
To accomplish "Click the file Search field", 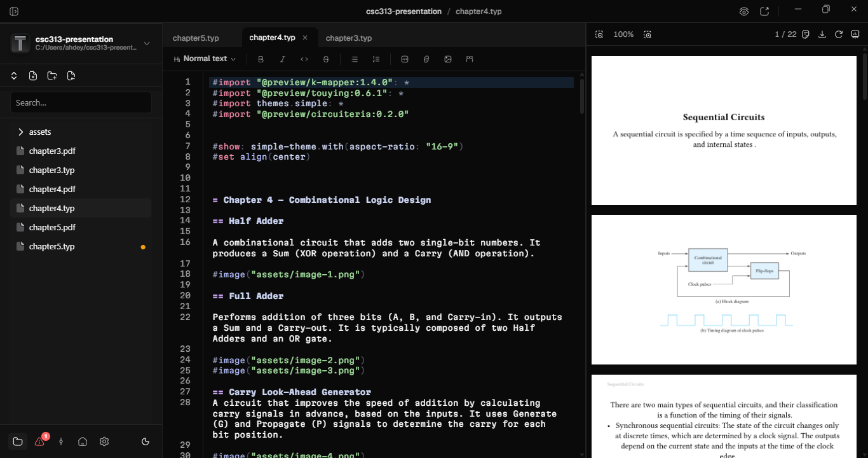I will pyautogui.click(x=81, y=102).
